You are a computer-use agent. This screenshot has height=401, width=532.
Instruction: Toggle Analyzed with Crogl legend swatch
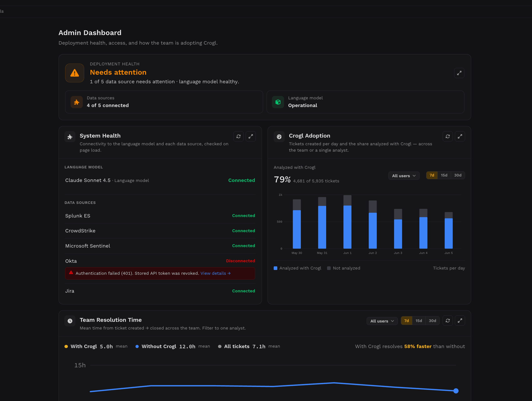276,268
